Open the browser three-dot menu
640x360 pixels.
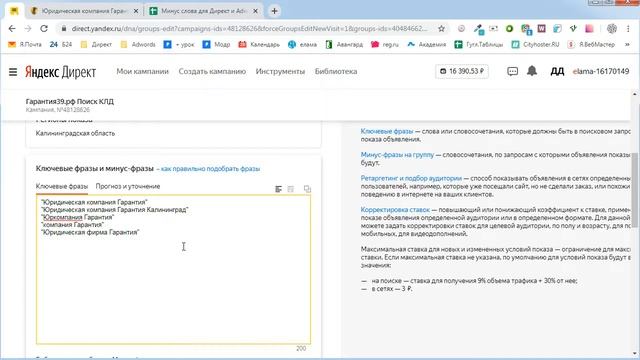click(x=628, y=29)
